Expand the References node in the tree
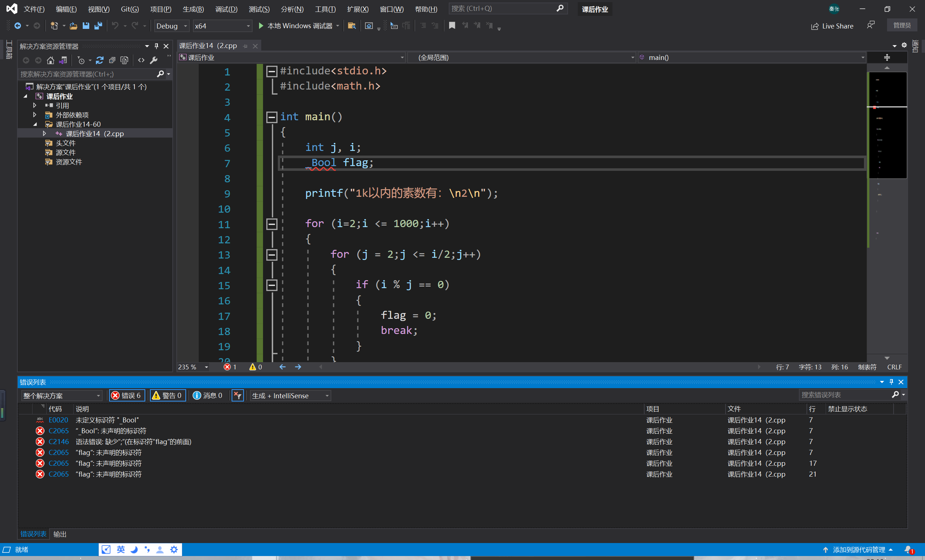Viewport: 925px width, 560px height. click(x=35, y=105)
